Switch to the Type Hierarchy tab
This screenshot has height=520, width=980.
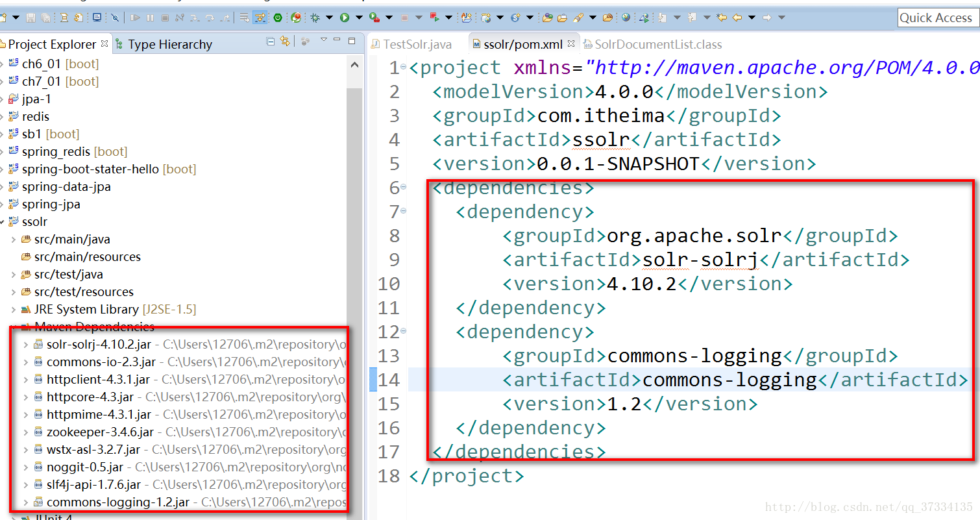(x=163, y=44)
